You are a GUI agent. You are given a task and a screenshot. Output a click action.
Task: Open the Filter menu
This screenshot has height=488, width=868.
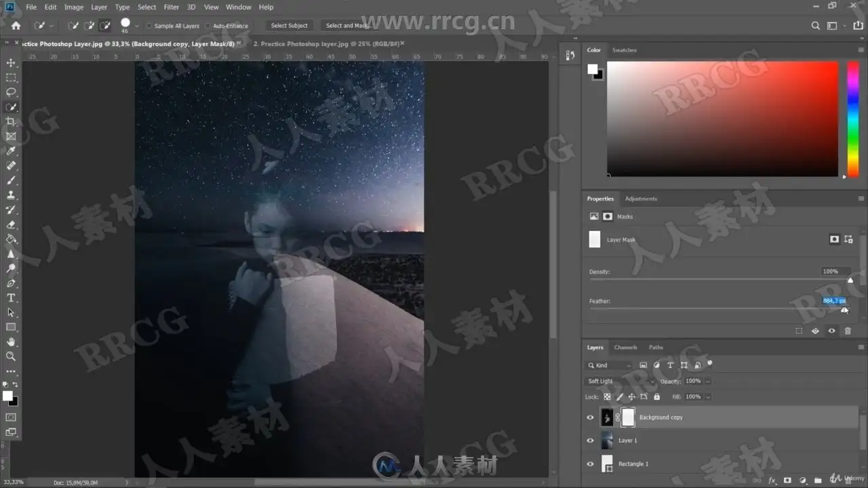(172, 7)
